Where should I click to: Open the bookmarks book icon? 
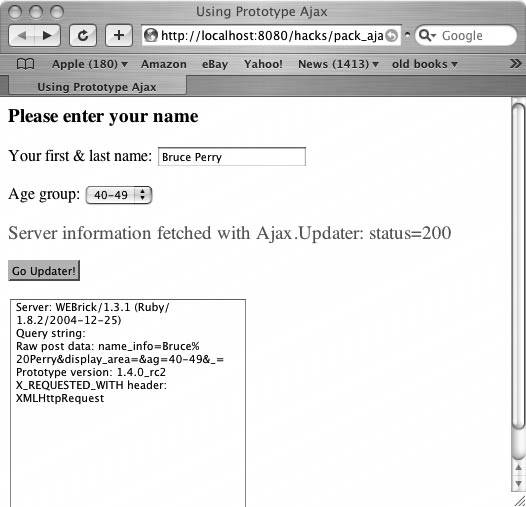point(25,64)
